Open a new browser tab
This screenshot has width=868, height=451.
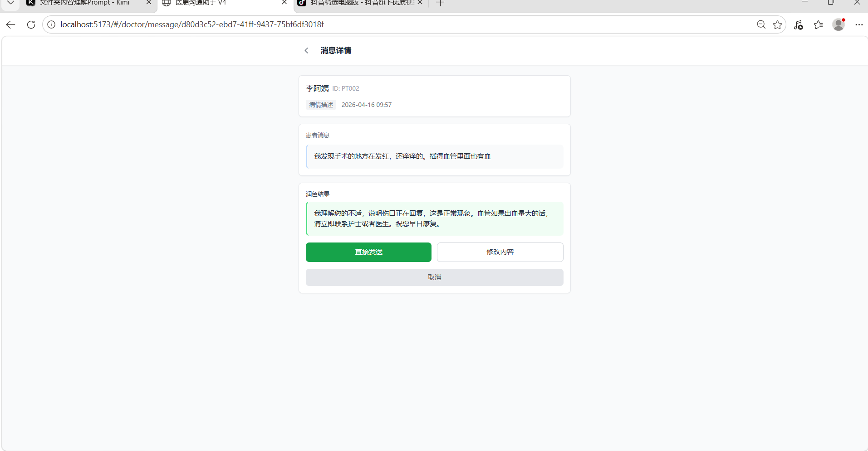440,3
